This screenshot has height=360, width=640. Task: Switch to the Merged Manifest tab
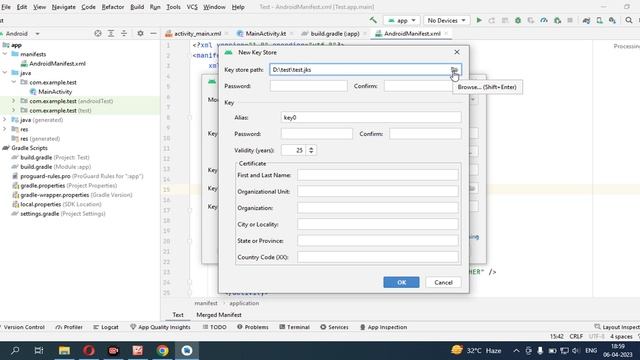(219, 315)
